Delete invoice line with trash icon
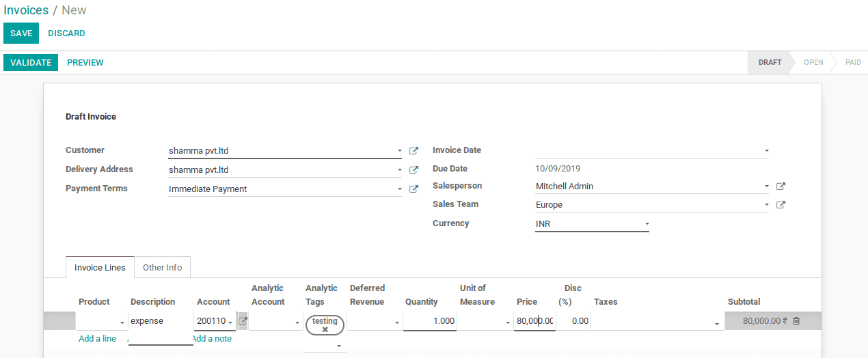This screenshot has width=868, height=358. click(x=796, y=320)
